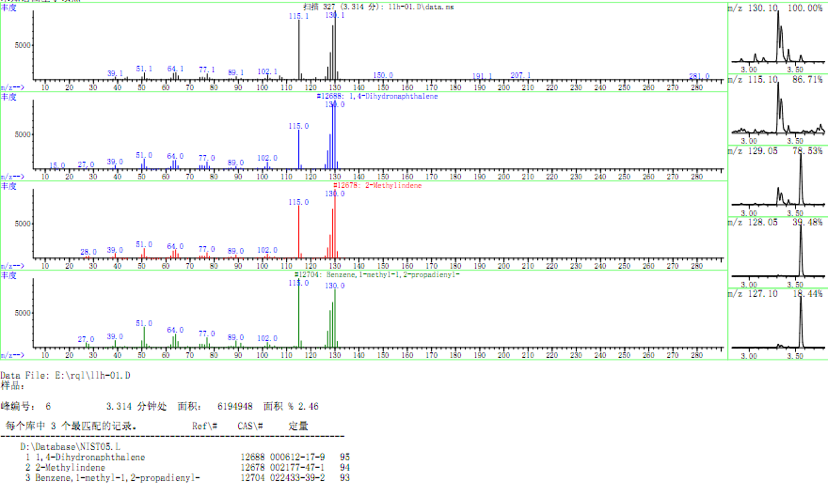Select the m/z 115.10 ion chromatogram

(777, 110)
